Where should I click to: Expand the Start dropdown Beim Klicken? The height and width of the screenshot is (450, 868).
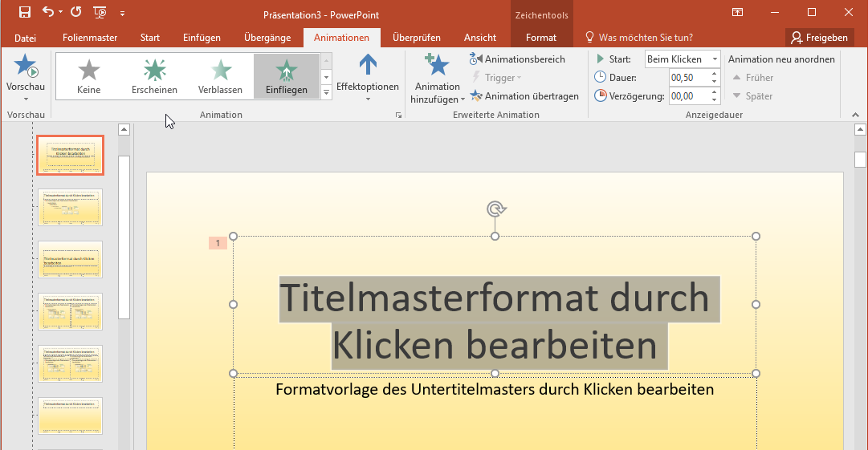tap(715, 59)
